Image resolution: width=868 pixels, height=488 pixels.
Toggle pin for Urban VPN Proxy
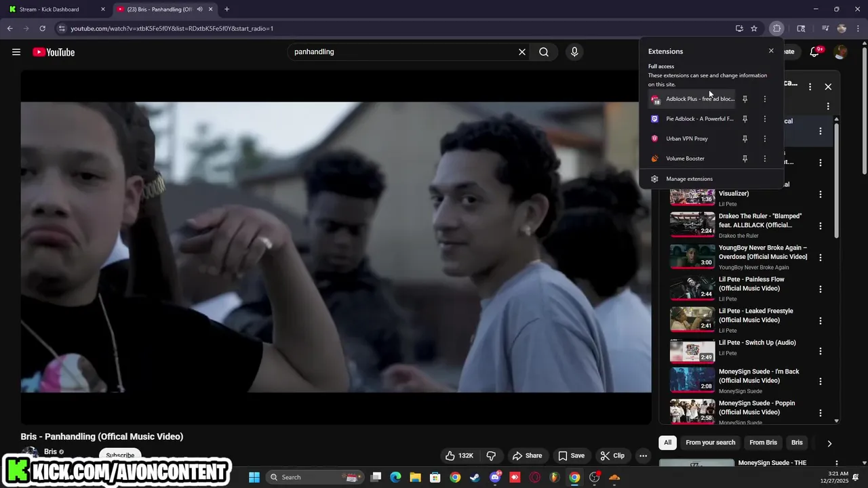click(745, 138)
